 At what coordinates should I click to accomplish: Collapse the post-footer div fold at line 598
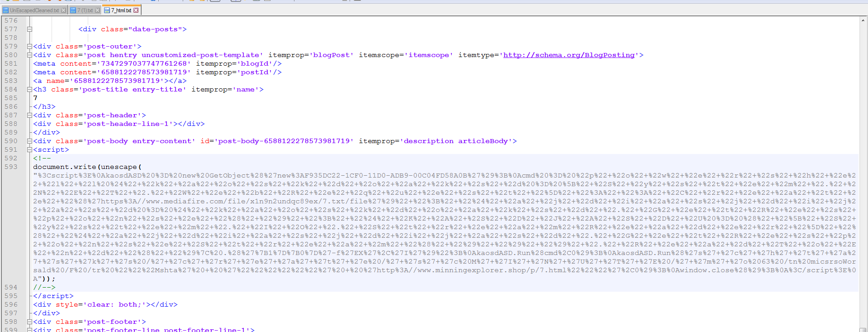pyautogui.click(x=29, y=322)
